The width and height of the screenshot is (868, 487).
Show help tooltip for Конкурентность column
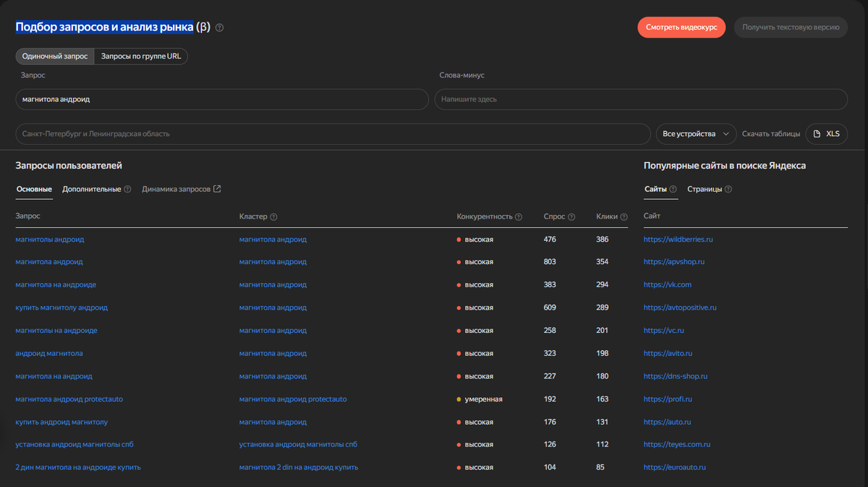tap(519, 216)
